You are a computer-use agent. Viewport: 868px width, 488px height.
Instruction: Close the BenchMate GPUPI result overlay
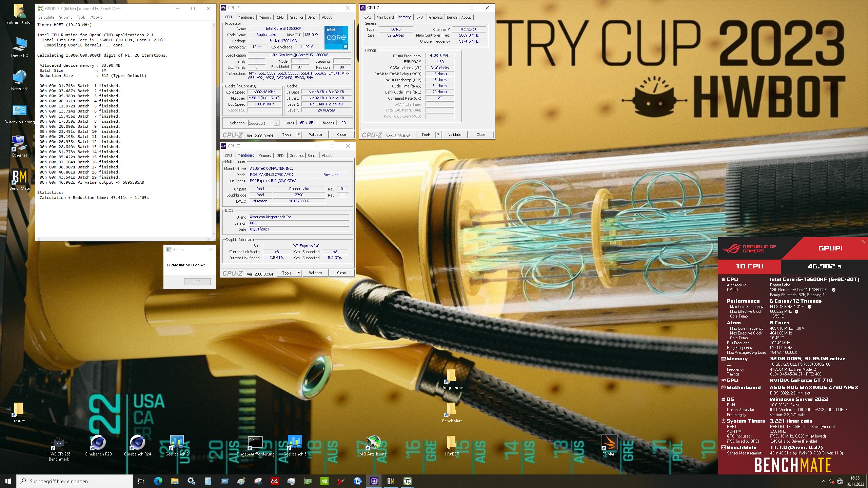[863, 241]
